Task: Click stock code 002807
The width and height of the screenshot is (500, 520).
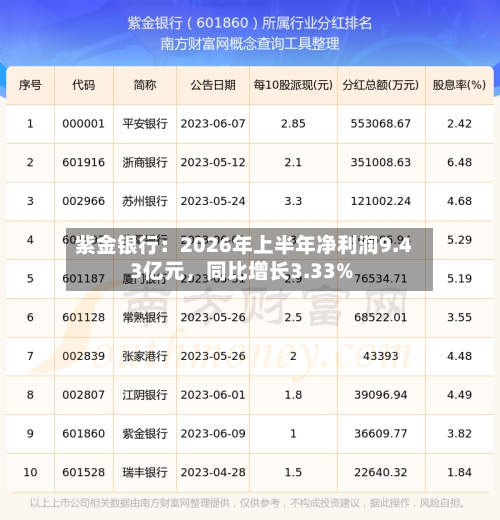Action: coord(84,395)
